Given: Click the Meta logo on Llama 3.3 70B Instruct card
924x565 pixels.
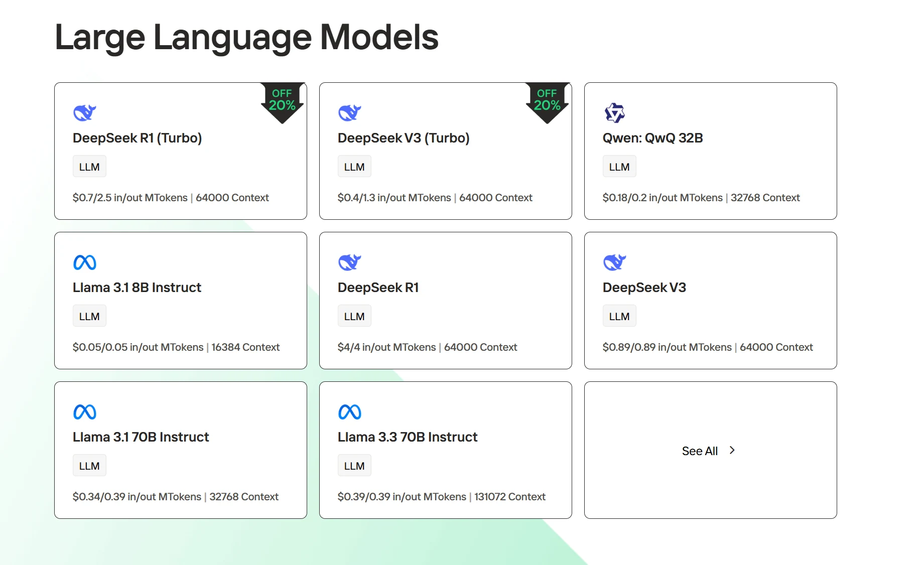Looking at the screenshot, I should 350,412.
